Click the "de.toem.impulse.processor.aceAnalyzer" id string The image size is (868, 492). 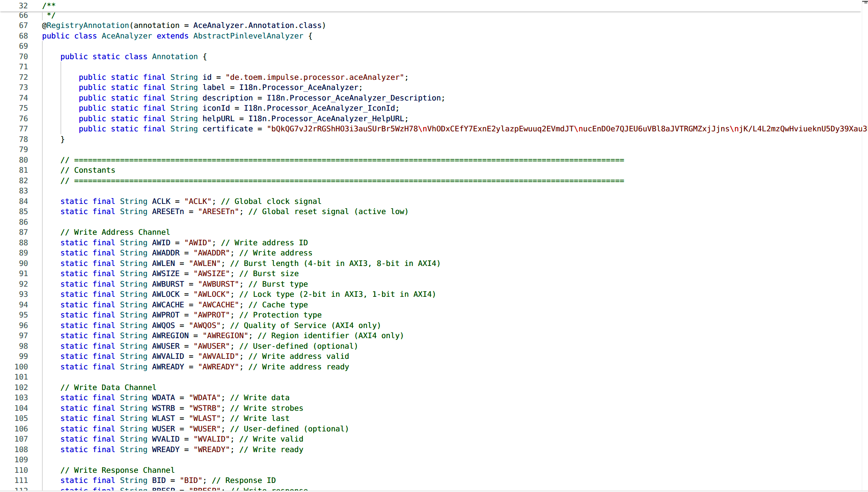point(315,77)
